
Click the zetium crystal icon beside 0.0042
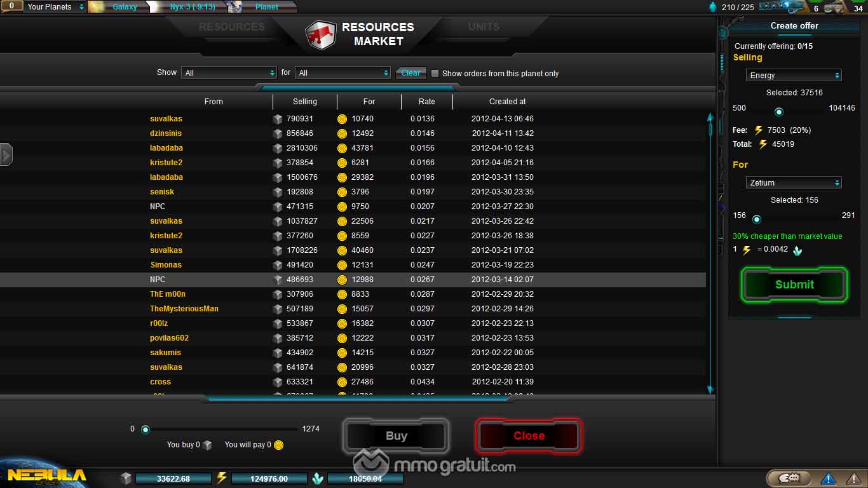point(797,251)
